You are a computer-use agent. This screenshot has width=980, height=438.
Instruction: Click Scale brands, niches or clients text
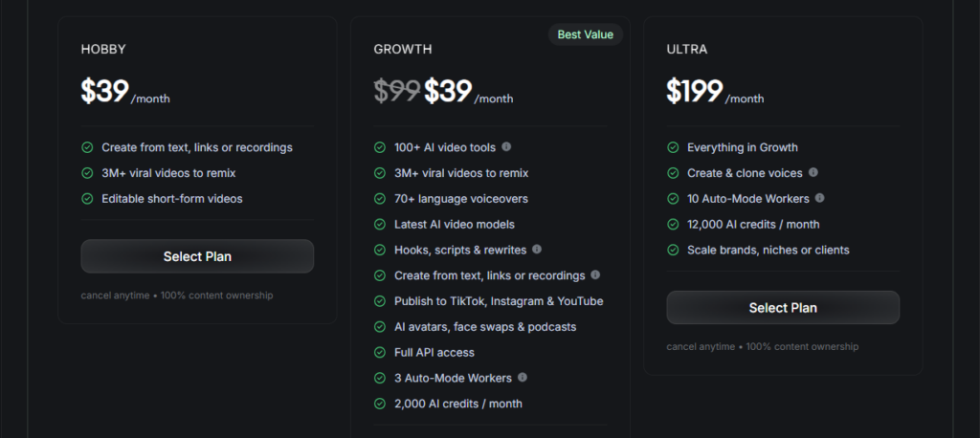[x=768, y=251]
